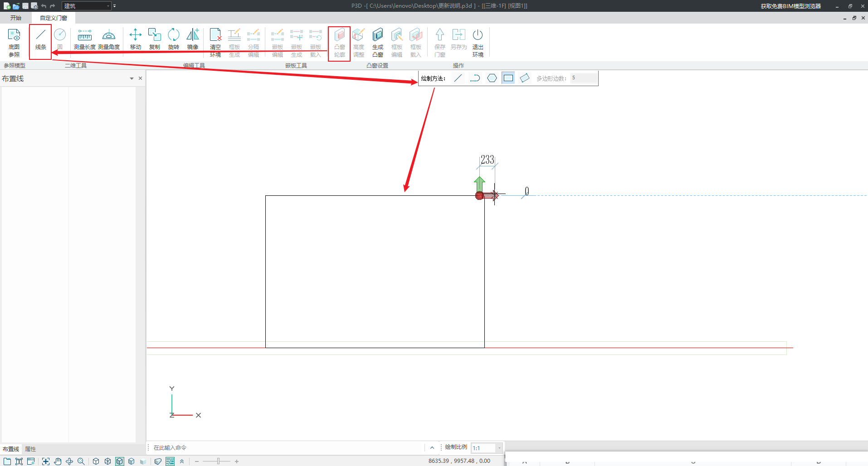Open the 建筑 discipline dropdown
Screen dimensions: 868x466
click(86, 6)
